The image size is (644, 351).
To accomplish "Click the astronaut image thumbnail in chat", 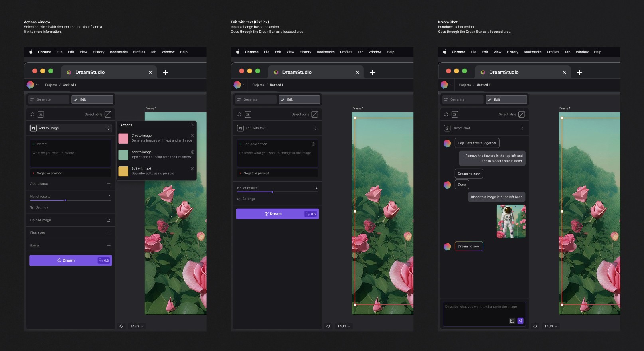I will pyautogui.click(x=511, y=221).
